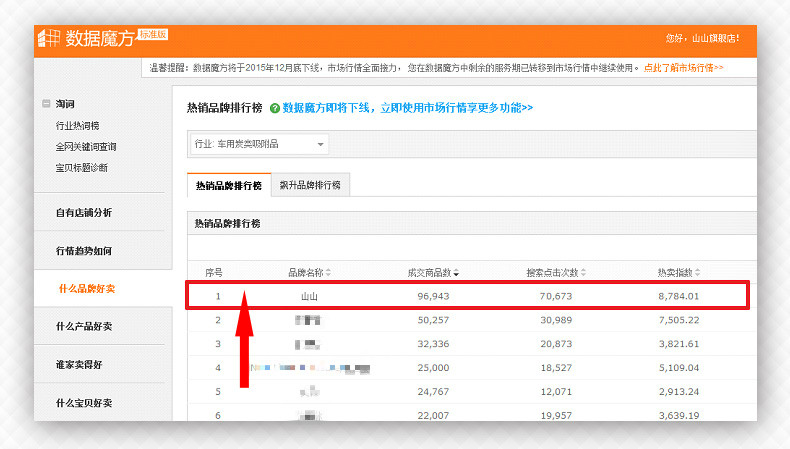Click brand name 山山 in row 1
The image size is (790, 449).
point(309,296)
